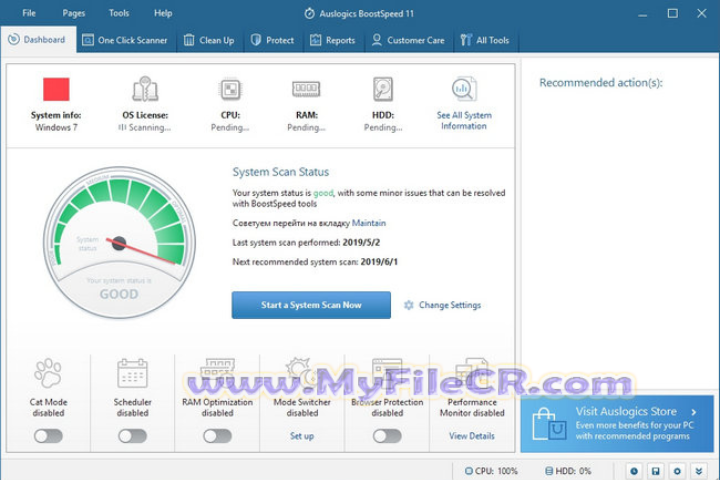The width and height of the screenshot is (720, 480).
Task: Follow the Maintain link
Action: (x=369, y=223)
